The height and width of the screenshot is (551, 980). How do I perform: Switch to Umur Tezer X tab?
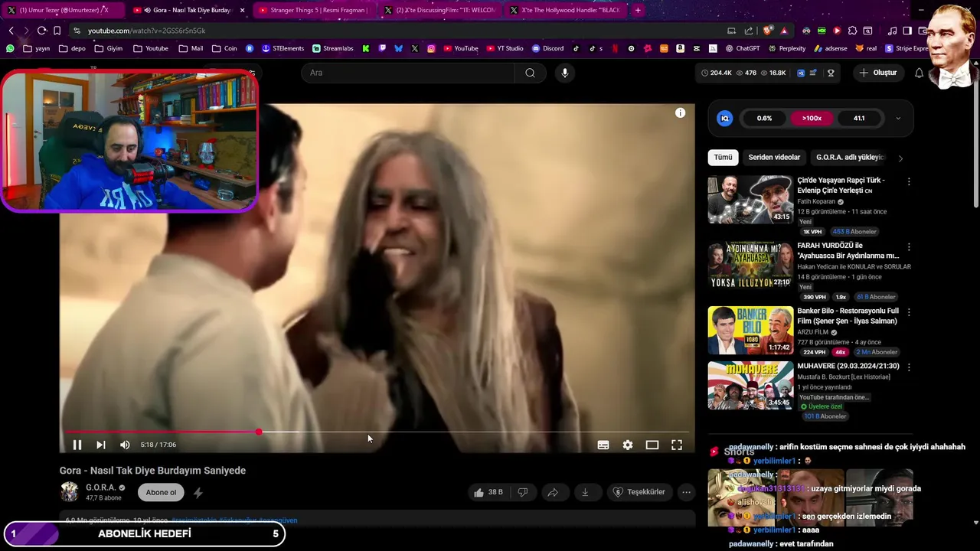point(63,10)
